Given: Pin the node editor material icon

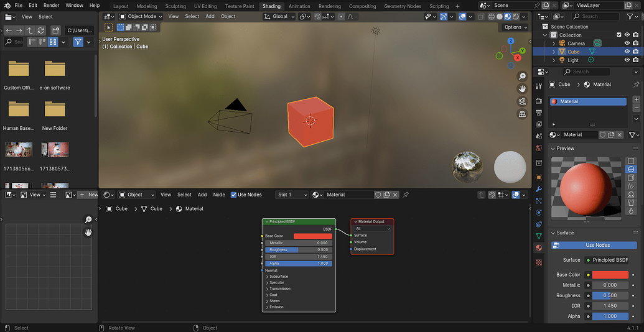Looking at the screenshot, I should click(x=405, y=195).
